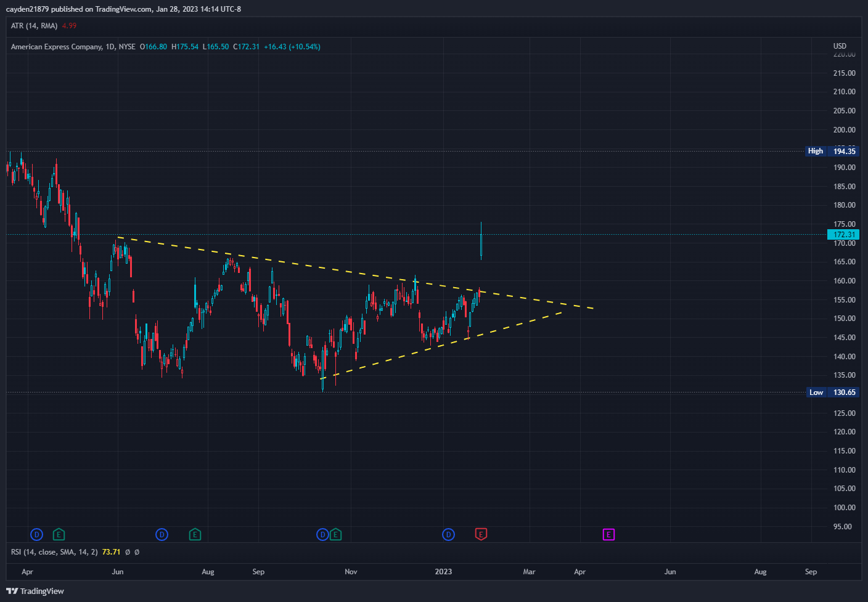Open the purple E upcoming earnings marker
Viewport: 868px width, 602px height.
(x=608, y=534)
